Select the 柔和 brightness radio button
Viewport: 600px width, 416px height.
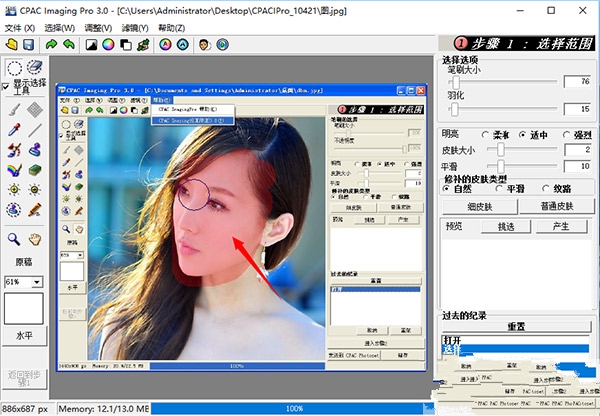pyautogui.click(x=485, y=135)
